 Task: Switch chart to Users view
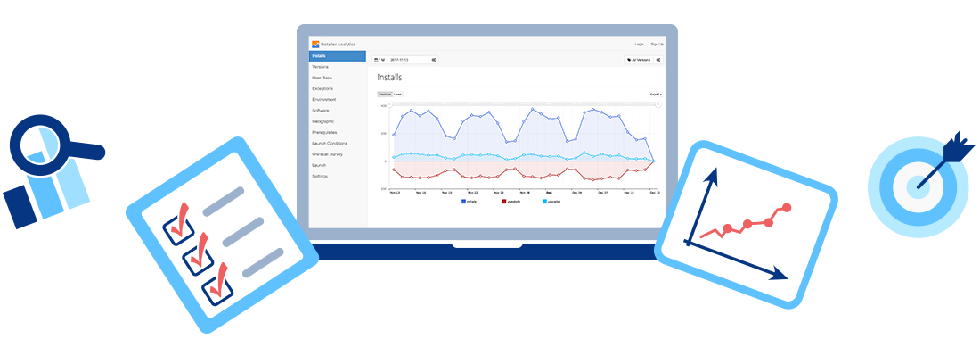[x=397, y=95]
